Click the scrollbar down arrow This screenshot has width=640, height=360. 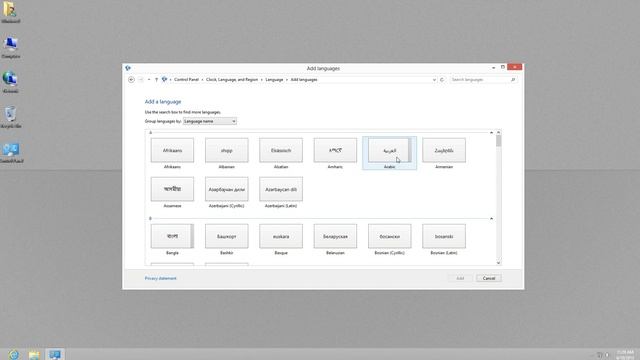point(498,263)
